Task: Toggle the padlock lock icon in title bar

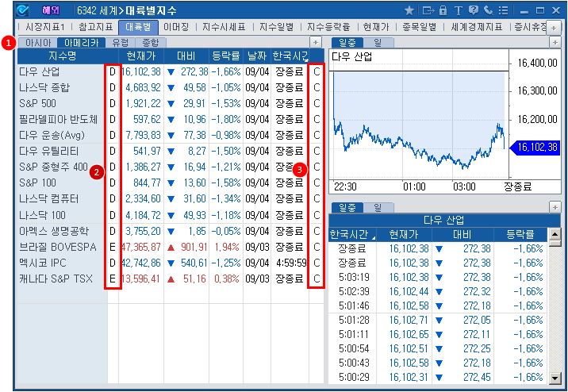Action: (443, 10)
